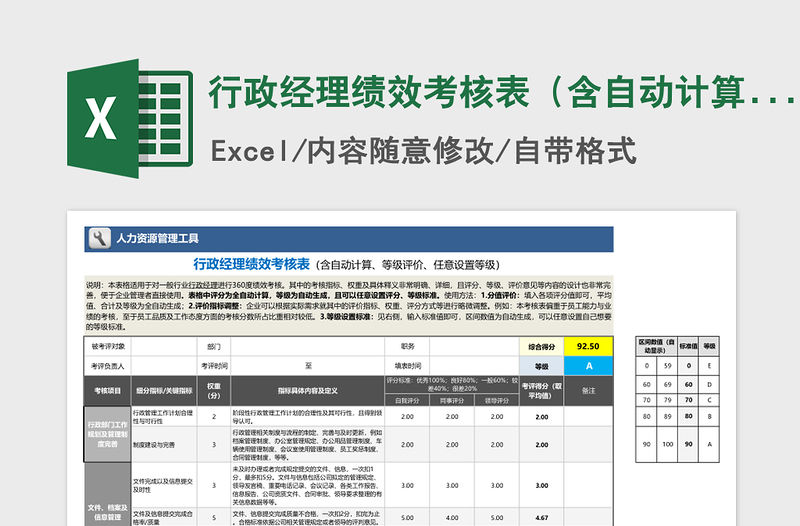Select grade D in the grade table
800x526 pixels.
pyautogui.click(x=709, y=385)
